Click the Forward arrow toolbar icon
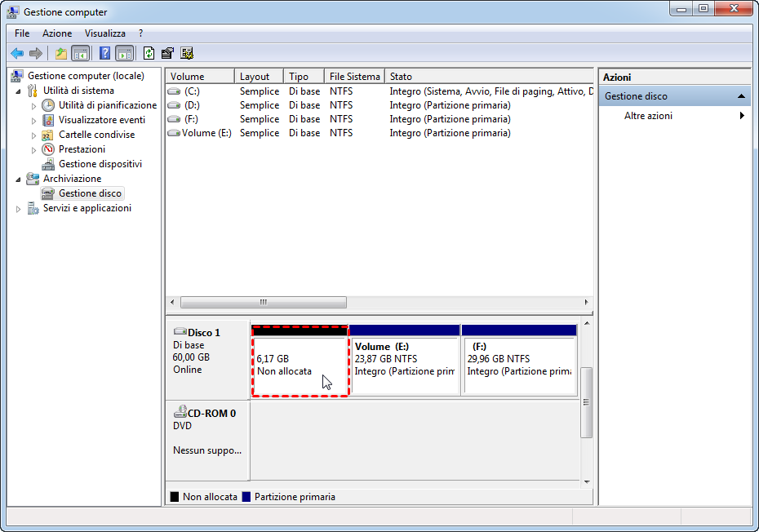Screen dimensions: 759x532 point(36,53)
